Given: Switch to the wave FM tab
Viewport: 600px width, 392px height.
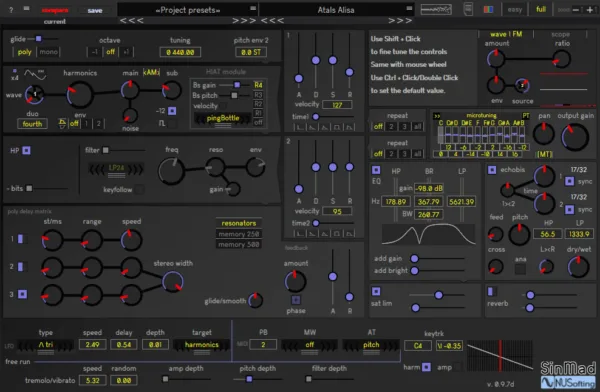Looking at the screenshot, I should [506, 34].
